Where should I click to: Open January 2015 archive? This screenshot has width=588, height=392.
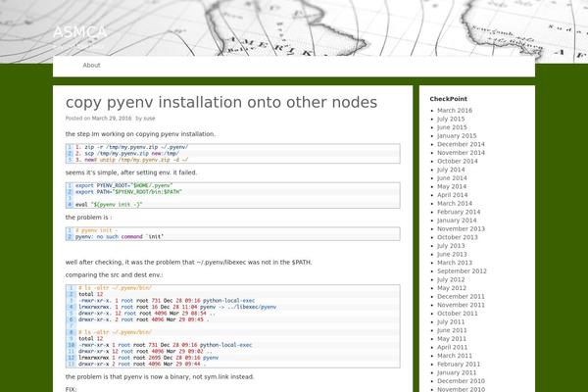457,136
